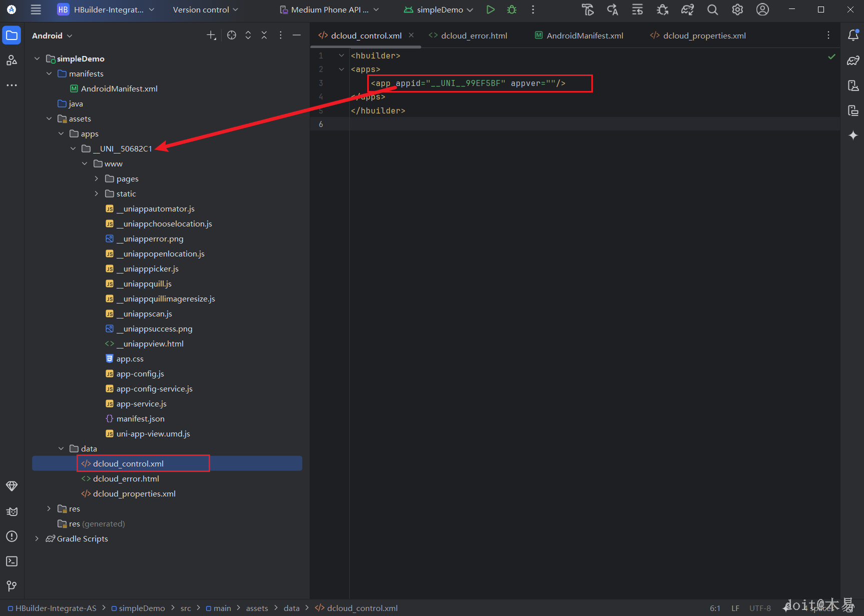Collapse the assets folder
864x616 pixels.
tap(49, 118)
